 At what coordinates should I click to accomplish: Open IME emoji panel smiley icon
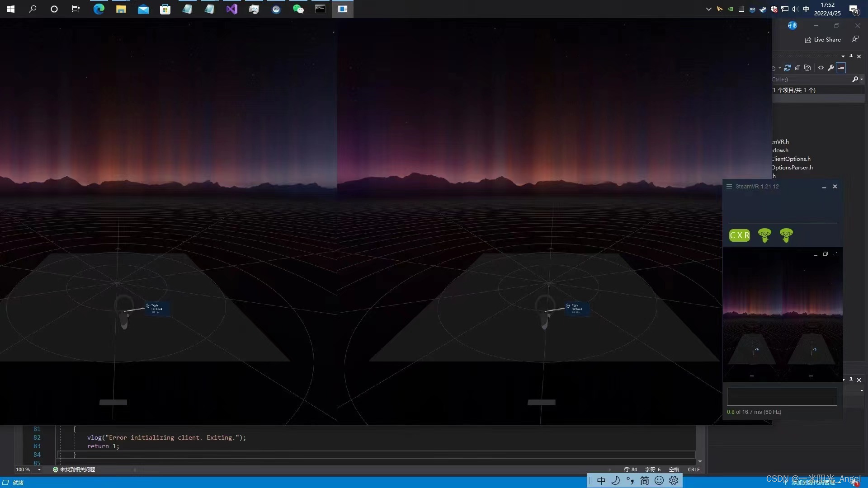(x=659, y=481)
